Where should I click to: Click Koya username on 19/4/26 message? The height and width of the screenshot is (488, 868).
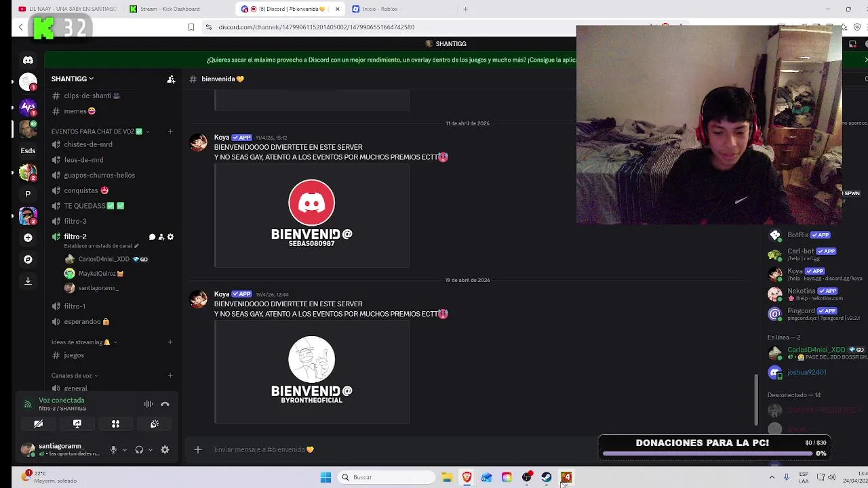point(222,294)
